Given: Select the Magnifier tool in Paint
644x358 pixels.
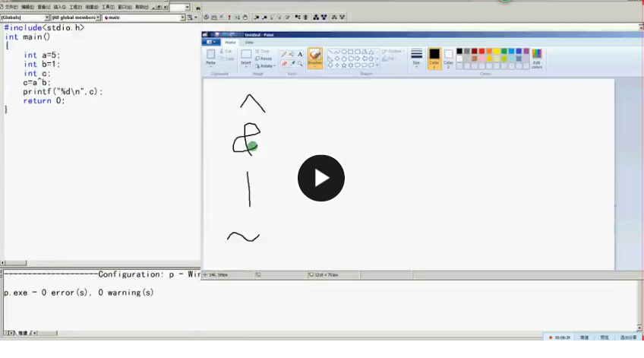Looking at the screenshot, I should 300,63.
